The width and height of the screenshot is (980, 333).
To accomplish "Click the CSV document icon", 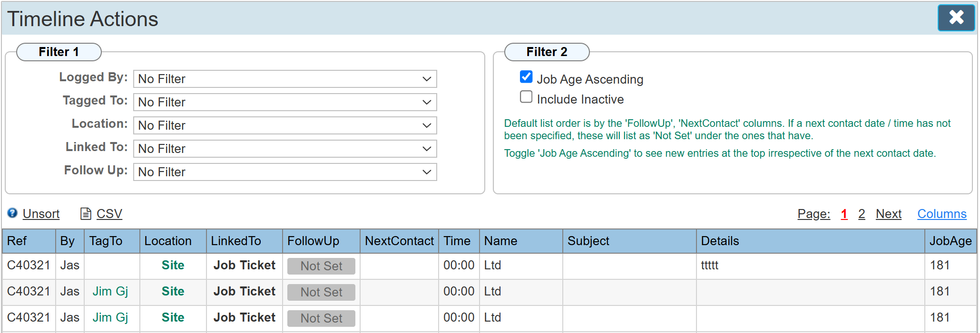I will [86, 214].
